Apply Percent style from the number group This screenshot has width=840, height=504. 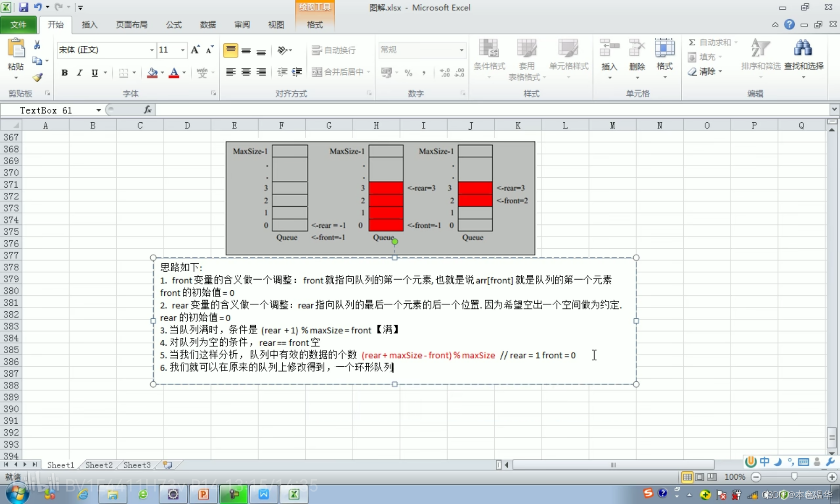(408, 73)
